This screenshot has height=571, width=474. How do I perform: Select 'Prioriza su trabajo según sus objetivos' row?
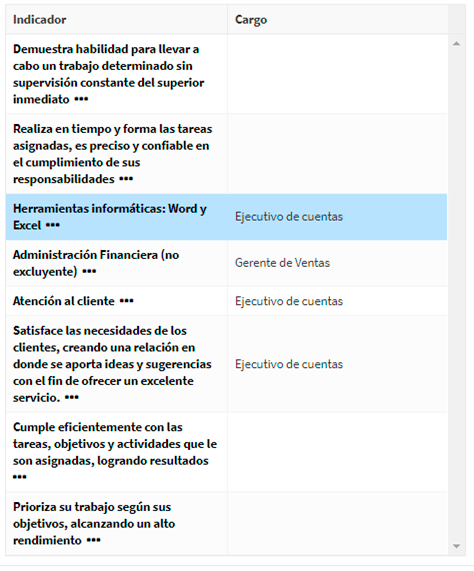tap(226, 524)
